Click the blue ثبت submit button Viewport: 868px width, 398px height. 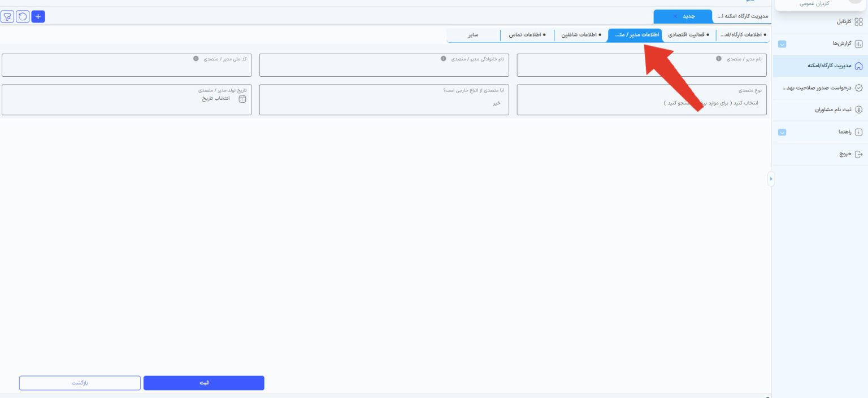[204, 383]
